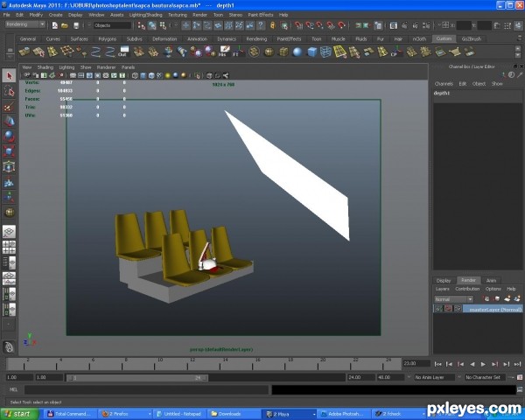Click the Script Editor icon
The height and width of the screenshot is (420, 525).
click(520, 388)
